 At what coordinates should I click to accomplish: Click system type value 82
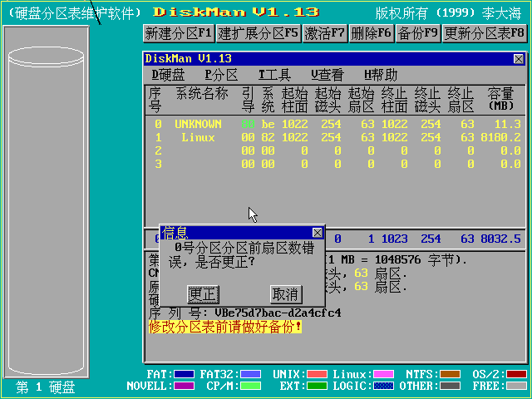coord(268,137)
